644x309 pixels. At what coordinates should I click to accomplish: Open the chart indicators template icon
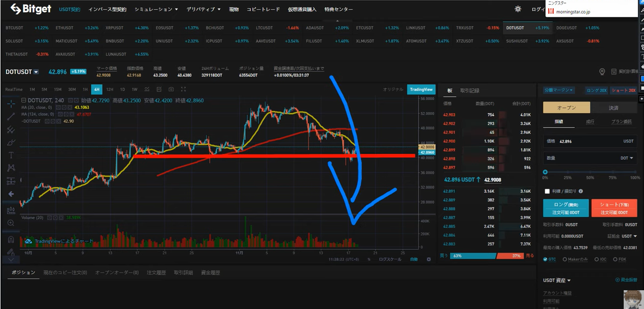coord(159,89)
